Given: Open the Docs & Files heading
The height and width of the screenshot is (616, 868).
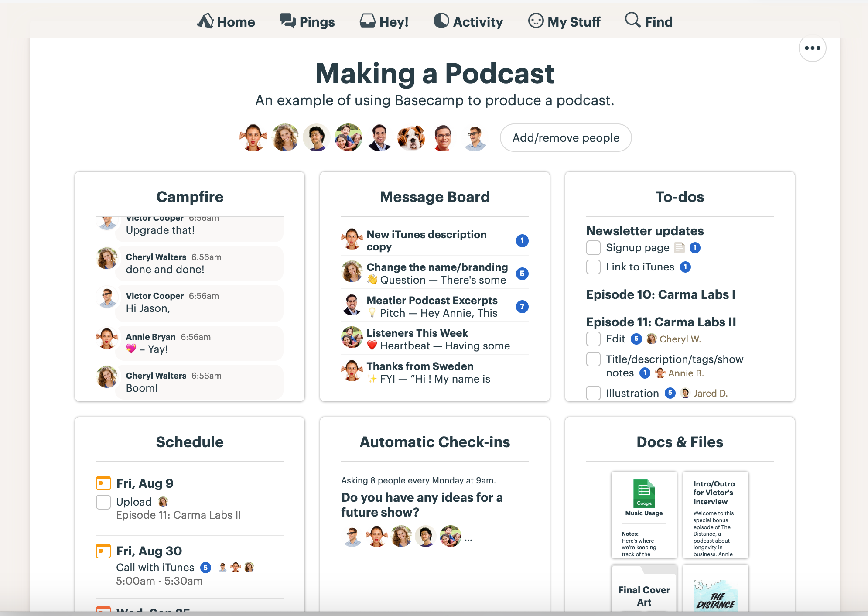Looking at the screenshot, I should tap(680, 442).
